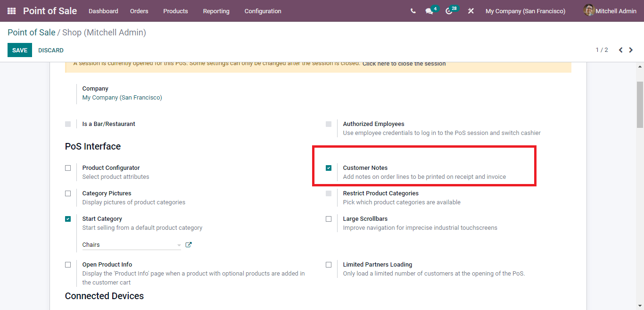Click here to close the session link
The image size is (644, 310).
tap(404, 64)
